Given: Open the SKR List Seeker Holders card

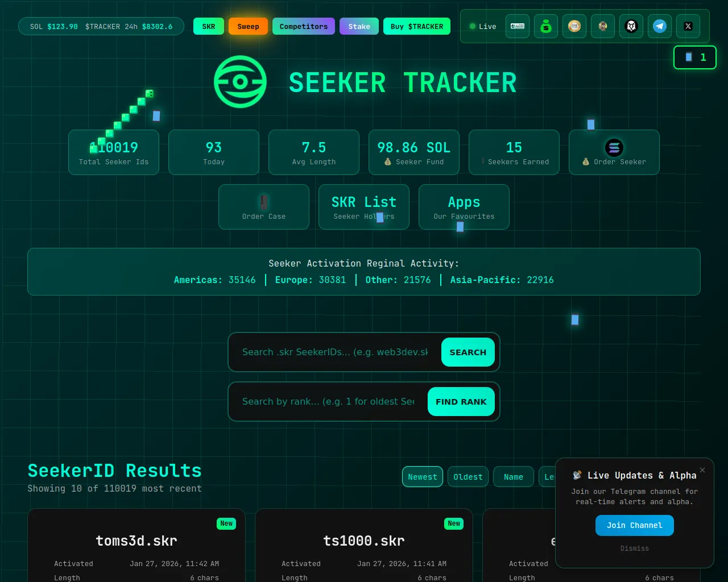Looking at the screenshot, I should tap(364, 207).
